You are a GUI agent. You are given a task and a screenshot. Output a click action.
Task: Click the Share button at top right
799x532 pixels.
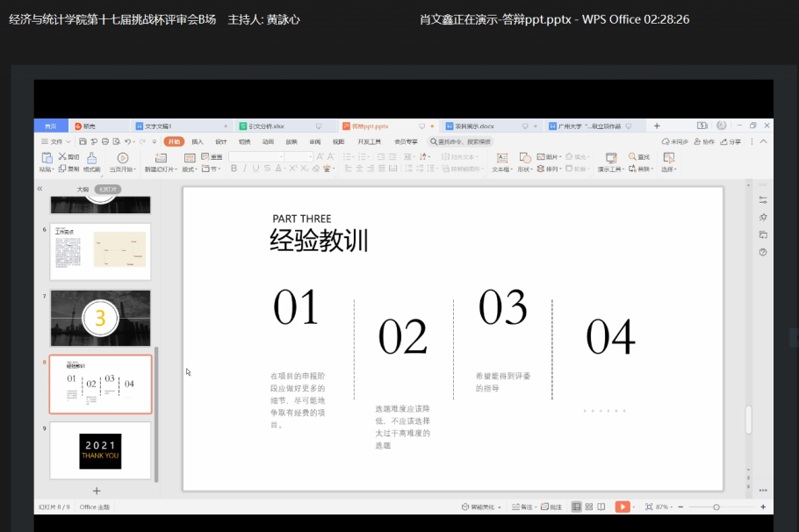(x=731, y=141)
